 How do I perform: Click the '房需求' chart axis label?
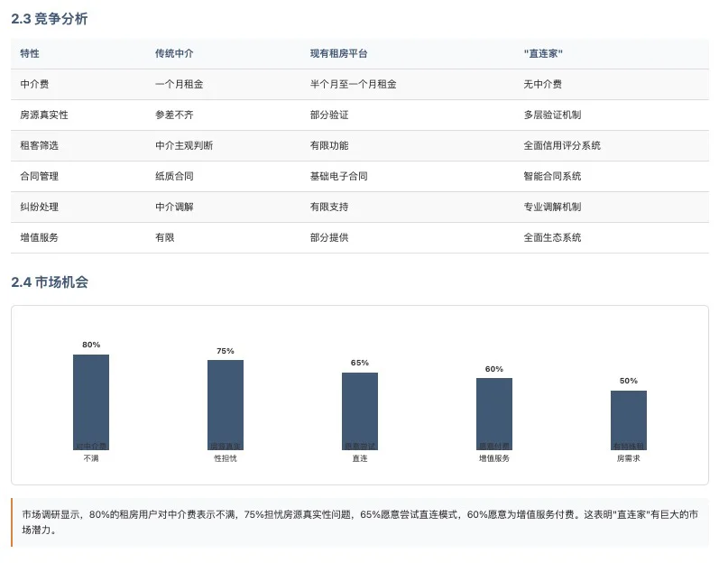[x=629, y=458]
